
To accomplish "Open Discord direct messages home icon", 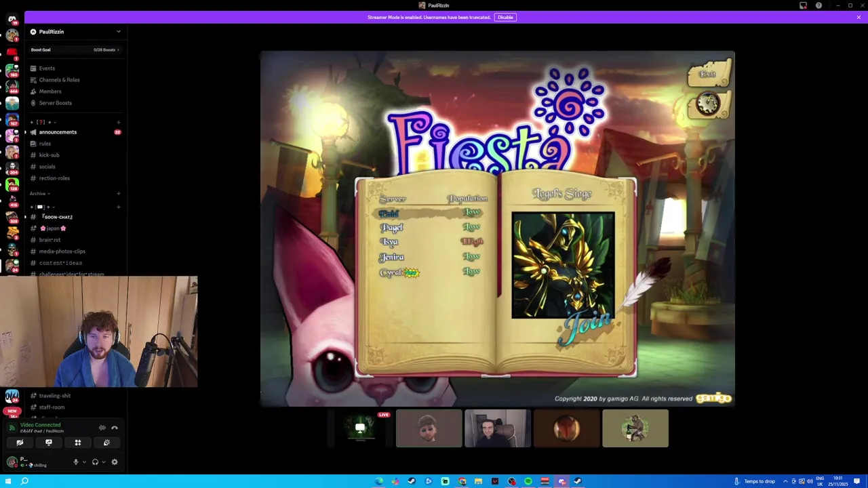I will 12,19.
